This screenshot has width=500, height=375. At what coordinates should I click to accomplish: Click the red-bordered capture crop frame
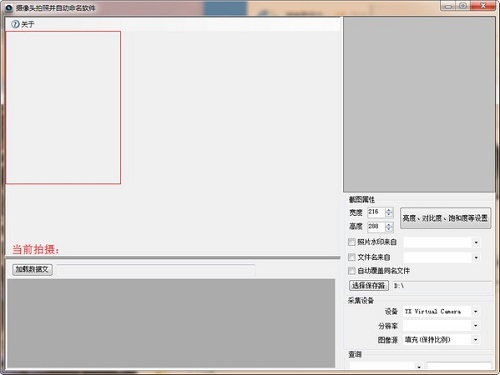[x=63, y=108]
